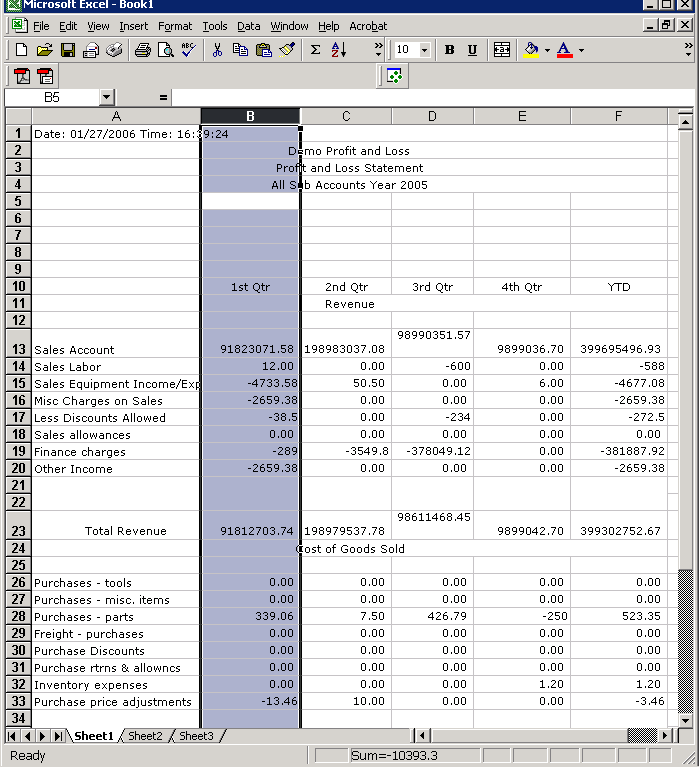
Task: Click the Format Painter brush icon
Action: [x=287, y=50]
